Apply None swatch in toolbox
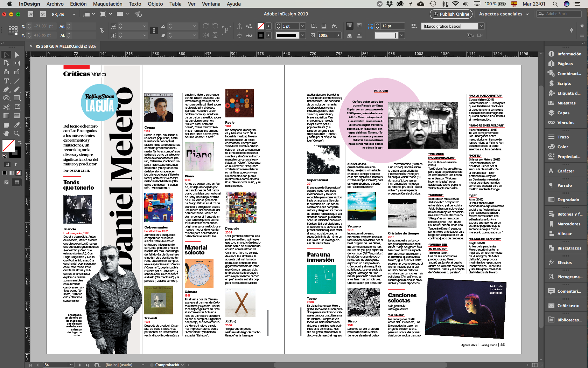Viewport: 588px width, 368px height. (x=19, y=173)
